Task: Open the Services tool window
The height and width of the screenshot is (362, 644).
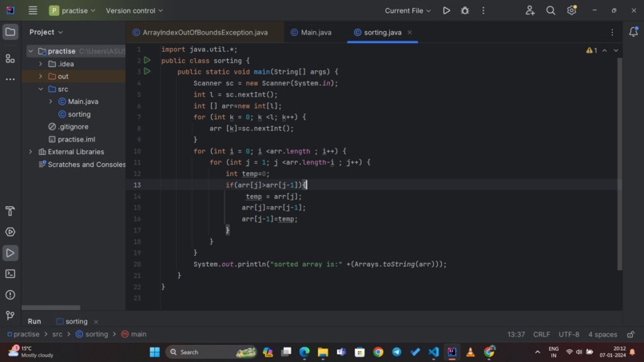Action: click(x=10, y=232)
